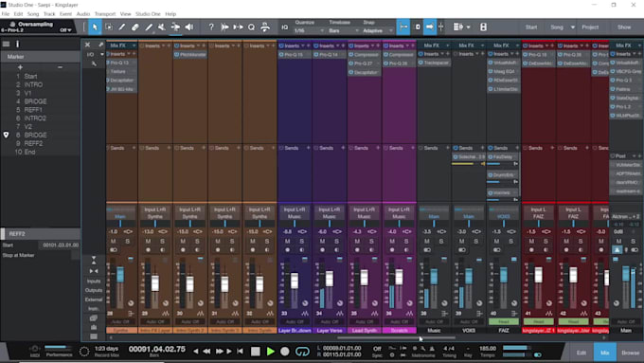Toggle record arm on channel 35 Lead Synth

coord(357,250)
